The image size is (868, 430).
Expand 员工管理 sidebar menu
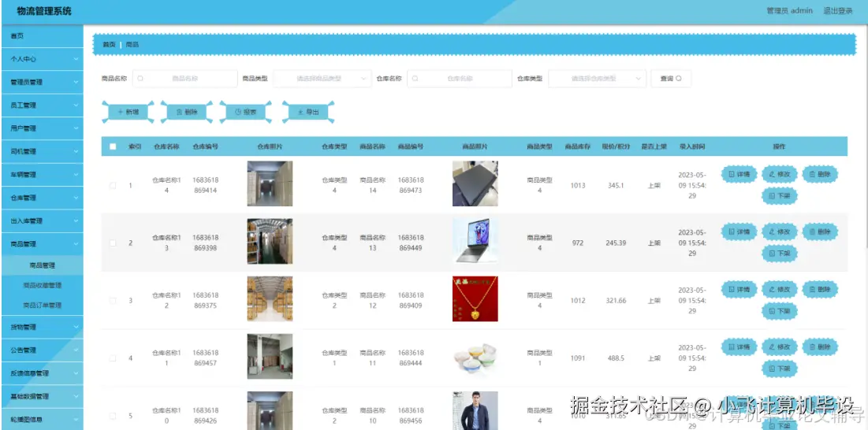pos(42,105)
